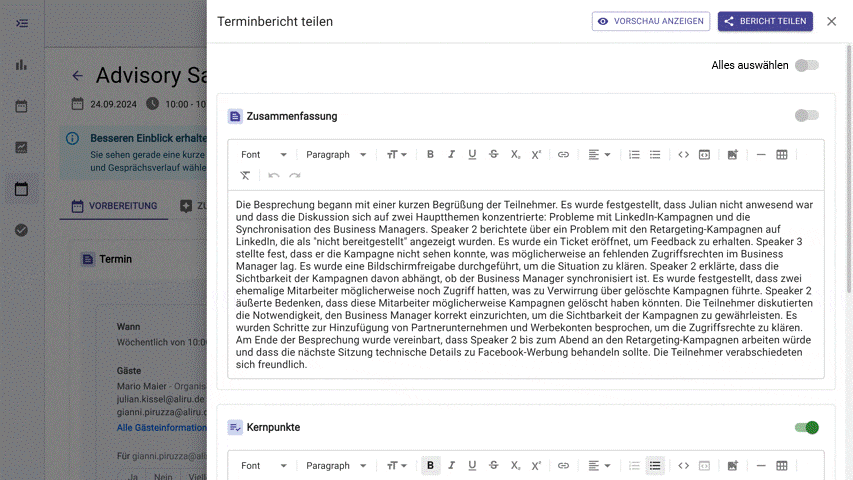Enable the Zusammenfassung section switch

[x=806, y=115]
